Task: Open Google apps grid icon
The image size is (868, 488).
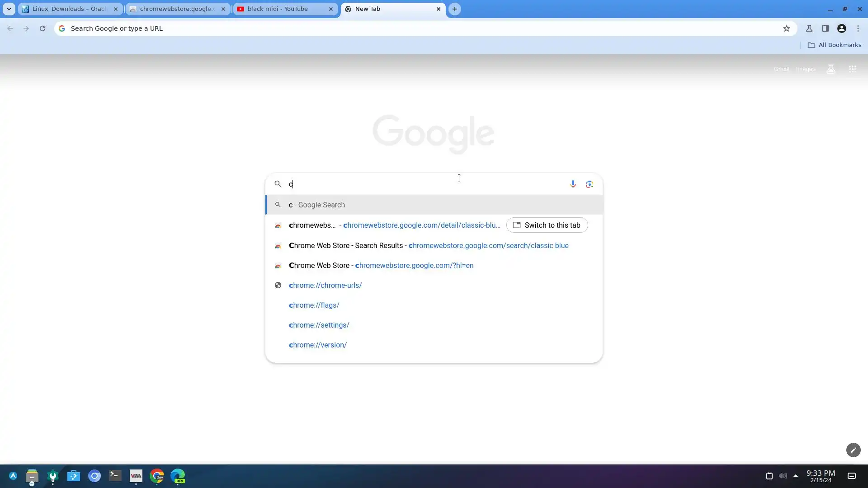Action: [853, 69]
